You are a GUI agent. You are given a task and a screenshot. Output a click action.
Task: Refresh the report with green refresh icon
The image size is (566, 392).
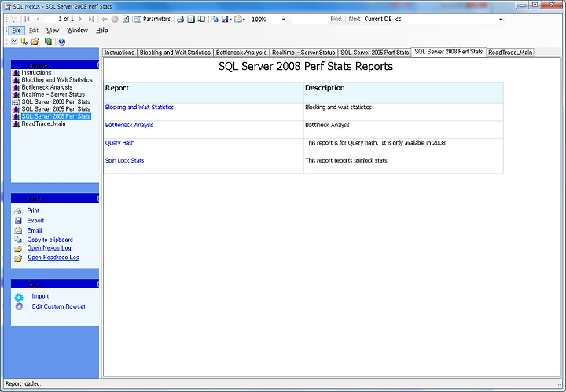126,19
